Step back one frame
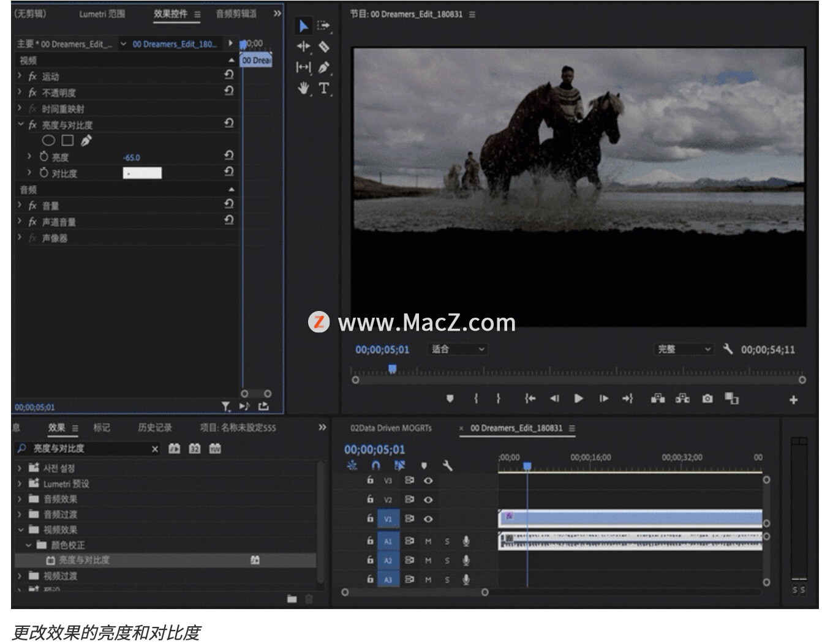The image size is (822, 644). tap(554, 399)
